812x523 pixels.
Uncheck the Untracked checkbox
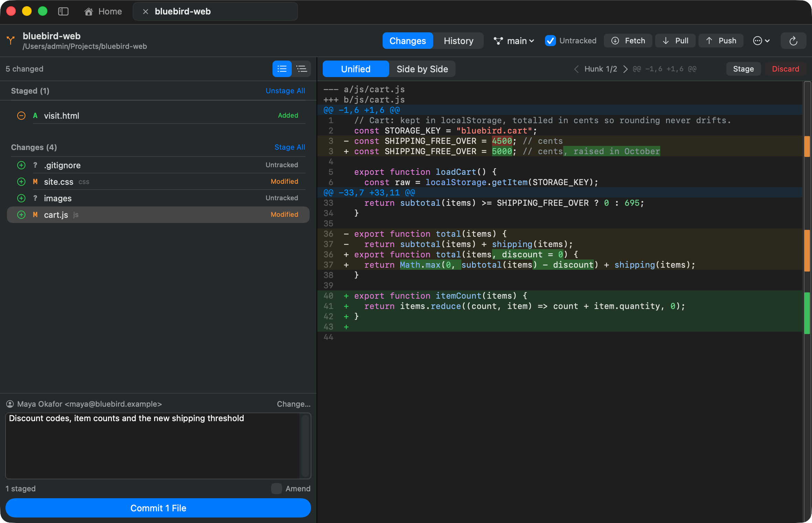(551, 41)
